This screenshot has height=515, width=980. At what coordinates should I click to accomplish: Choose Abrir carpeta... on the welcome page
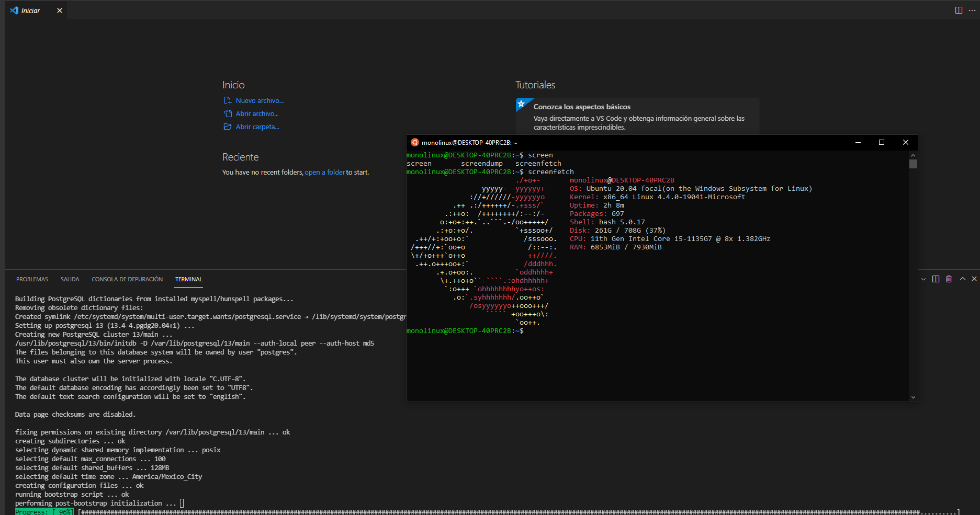pyautogui.click(x=257, y=127)
